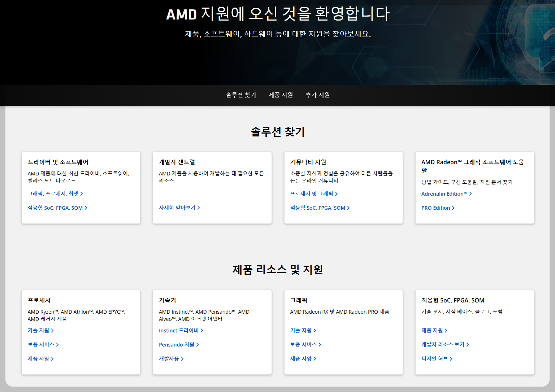Screen dimensions: 555x392
Task: Open the 개발자용 link in 가속기 card
Action: click(x=171, y=359)
